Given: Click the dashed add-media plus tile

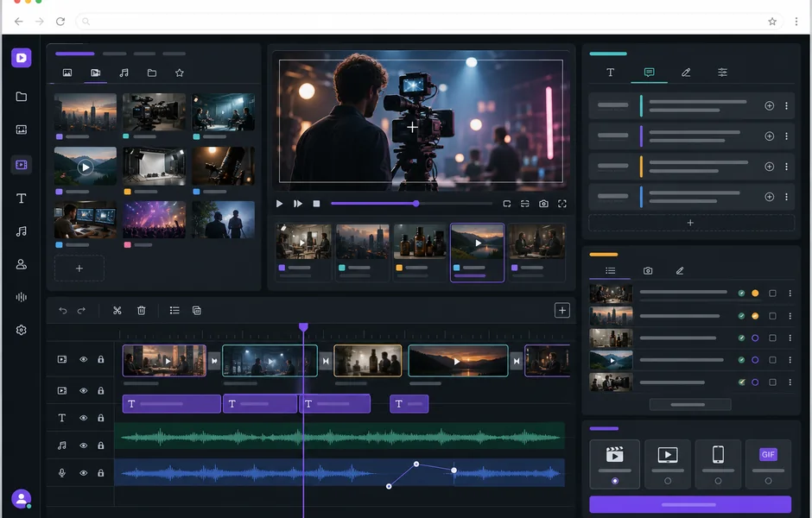Looking at the screenshot, I should click(79, 268).
